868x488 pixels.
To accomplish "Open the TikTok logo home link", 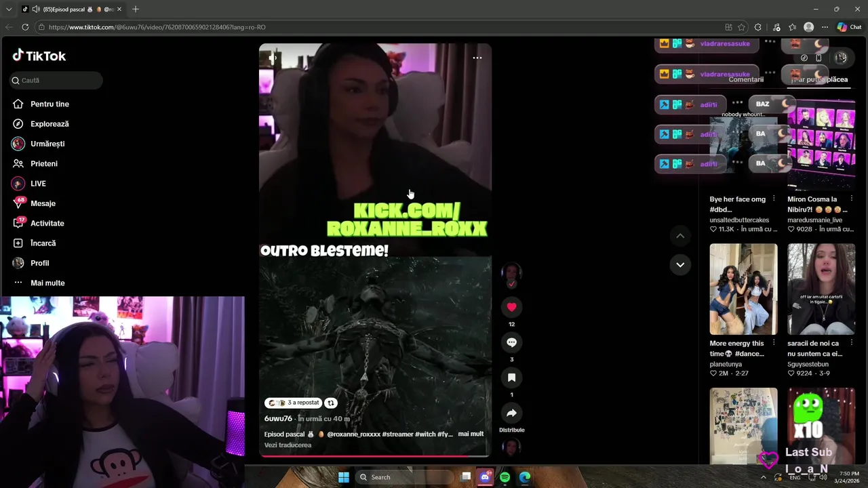I will (x=39, y=56).
